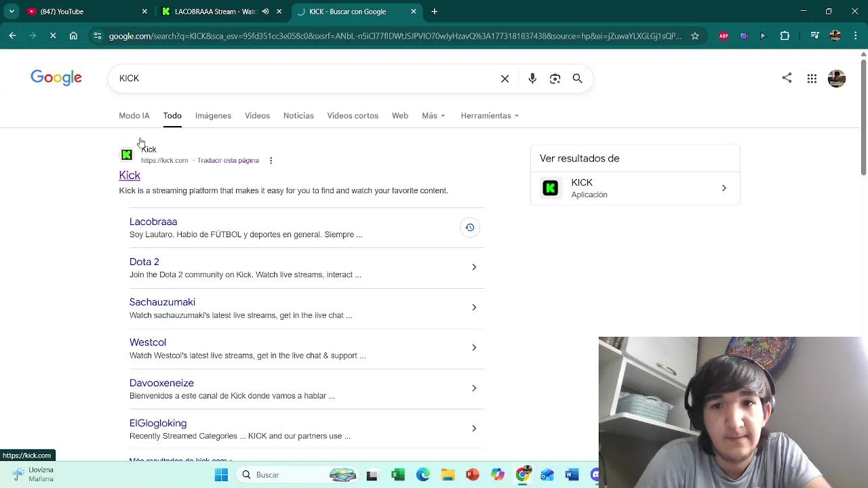This screenshot has height=488, width=868.
Task: Expand the Davooxeneize row chevron
Action: coord(474,388)
